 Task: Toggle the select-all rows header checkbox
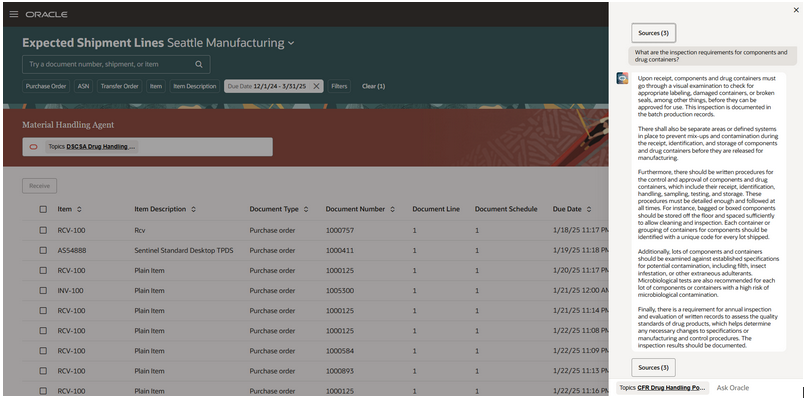point(43,209)
